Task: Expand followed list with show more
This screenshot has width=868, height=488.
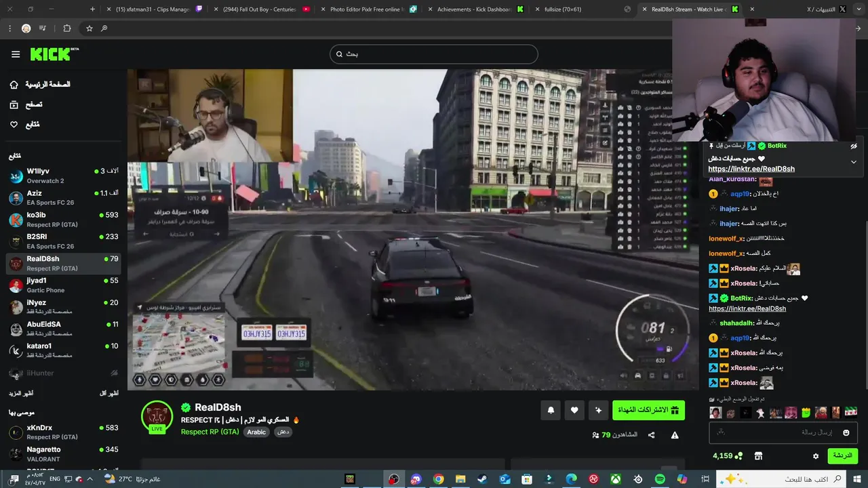Action: coord(21,394)
